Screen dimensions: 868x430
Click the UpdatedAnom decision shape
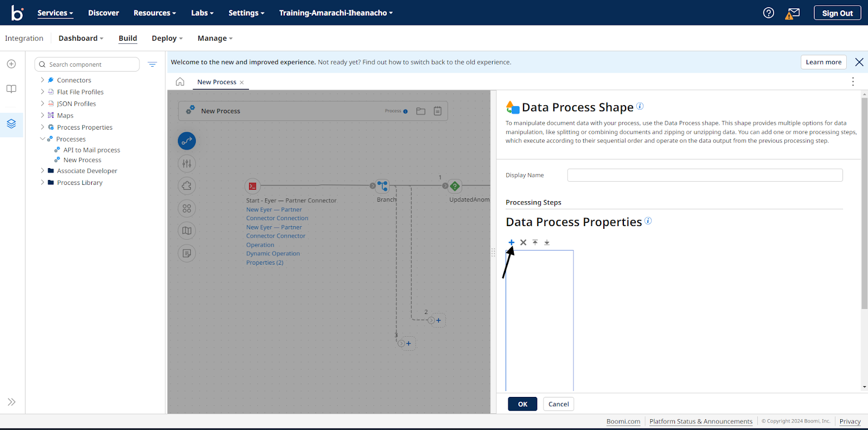click(455, 186)
